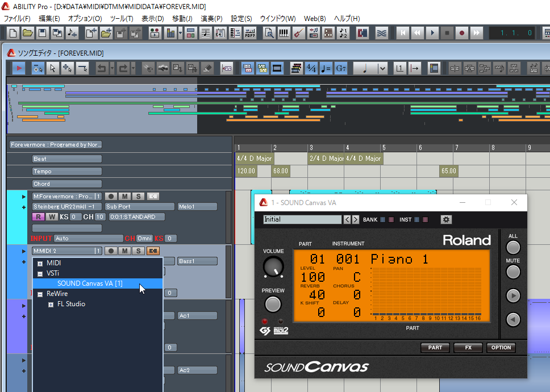Open the audio import note-wave icon
The width and height of the screenshot is (550, 392).
[72, 33]
